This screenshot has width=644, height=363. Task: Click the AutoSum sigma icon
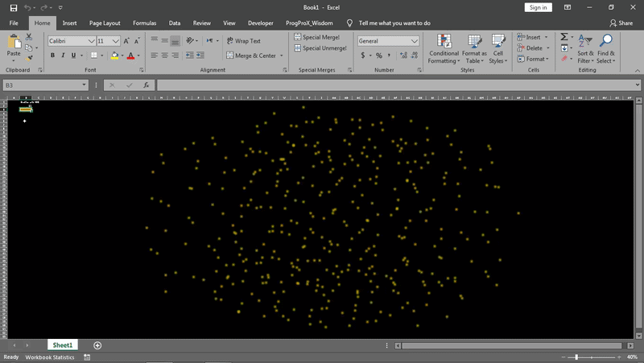coord(564,37)
